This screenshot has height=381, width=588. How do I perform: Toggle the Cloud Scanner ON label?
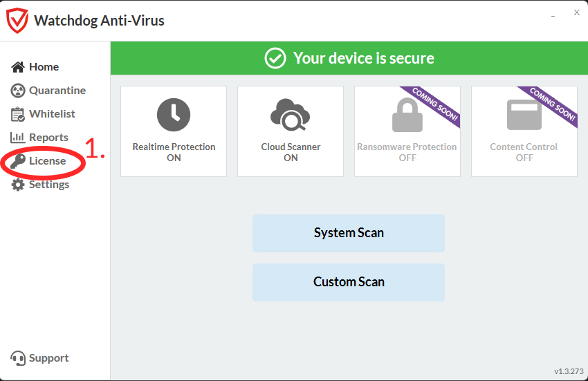tap(291, 152)
